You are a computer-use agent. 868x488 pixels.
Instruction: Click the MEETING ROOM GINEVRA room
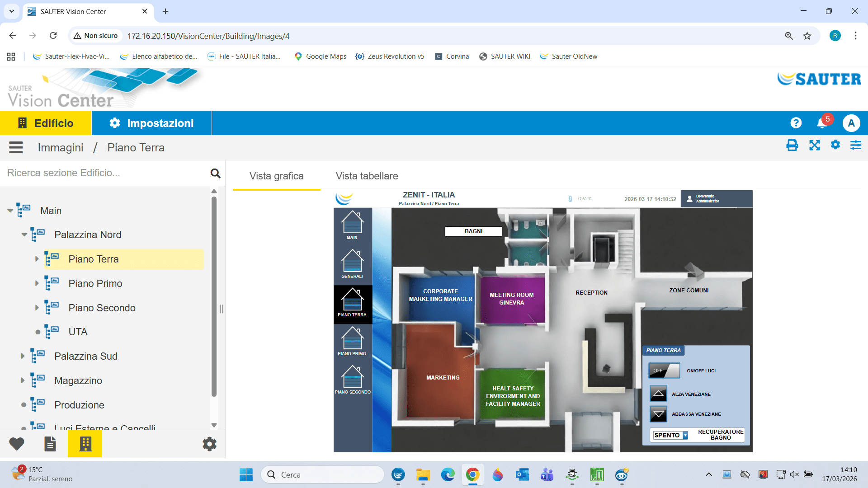tap(512, 299)
